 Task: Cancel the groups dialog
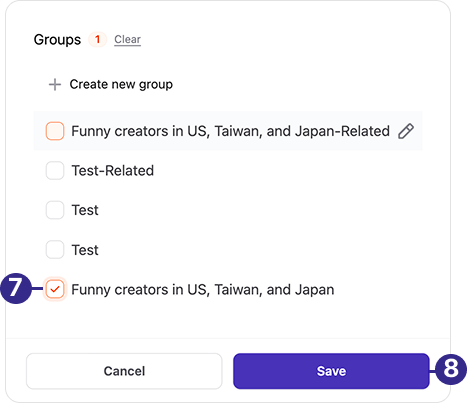point(124,371)
